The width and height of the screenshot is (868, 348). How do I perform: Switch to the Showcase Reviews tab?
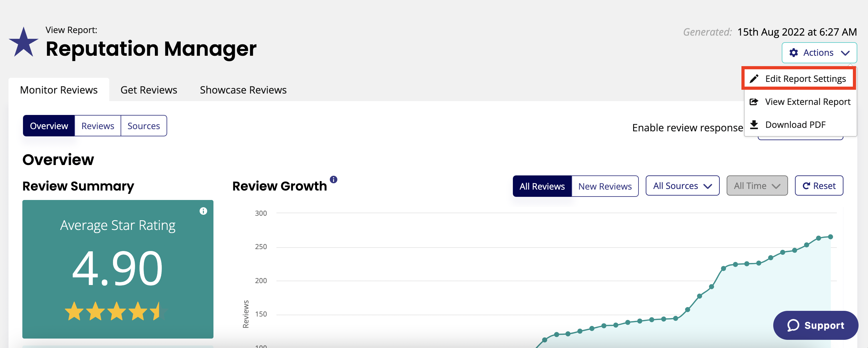point(243,90)
